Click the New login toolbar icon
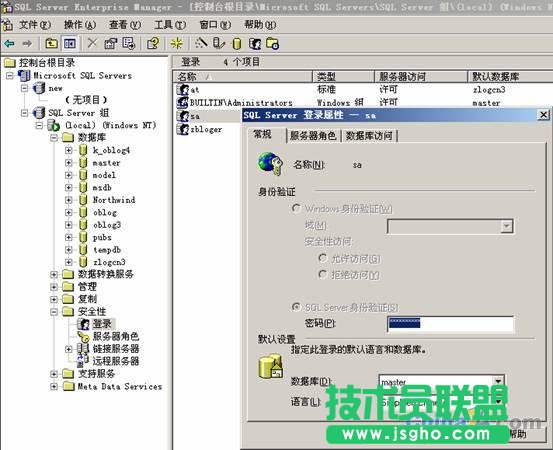553x450 pixels. (255, 43)
